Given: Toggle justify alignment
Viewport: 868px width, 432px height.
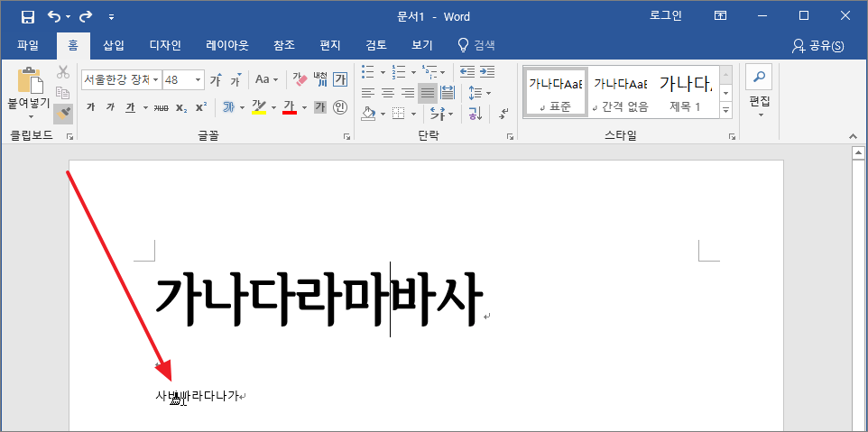Looking at the screenshot, I should (x=428, y=93).
